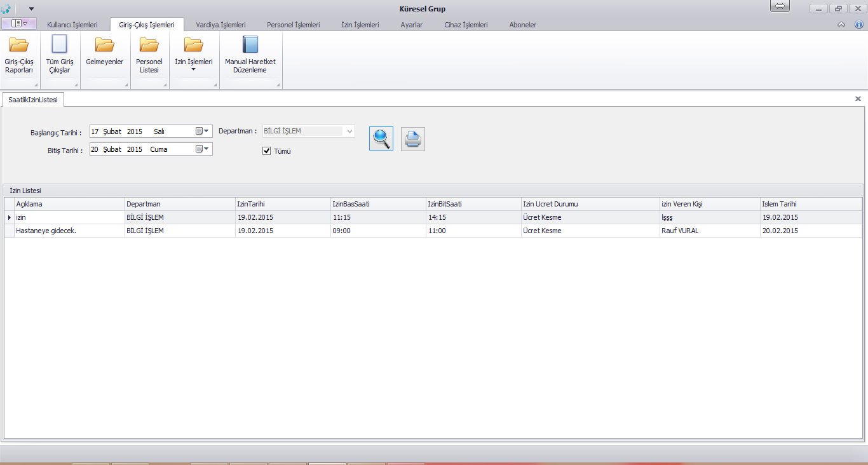Click the 20.02.2015 Islem Tarihi cell
The image size is (868, 465).
coord(811,231)
